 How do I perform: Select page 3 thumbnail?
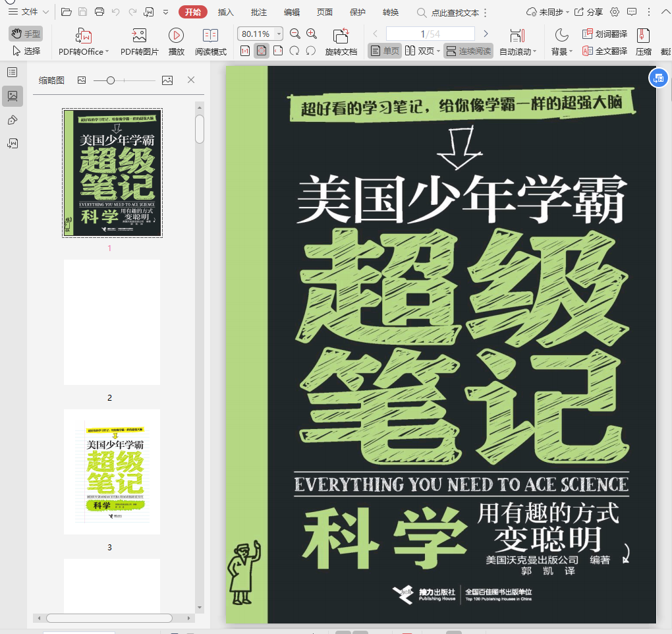click(112, 471)
